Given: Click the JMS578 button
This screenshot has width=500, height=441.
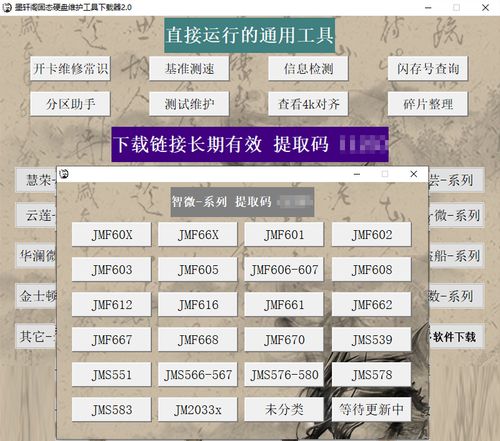Looking at the screenshot, I should (x=371, y=374).
